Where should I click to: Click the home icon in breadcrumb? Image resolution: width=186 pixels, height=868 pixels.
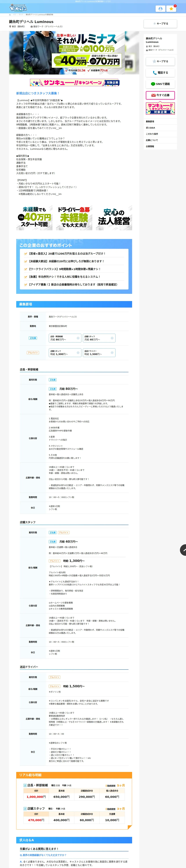pos(10,15)
